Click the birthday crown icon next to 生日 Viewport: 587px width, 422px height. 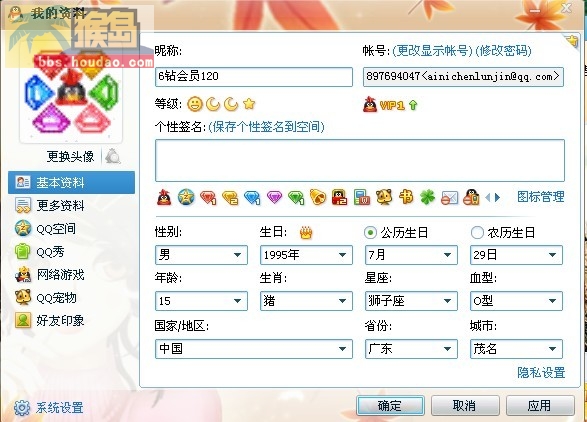pos(306,233)
